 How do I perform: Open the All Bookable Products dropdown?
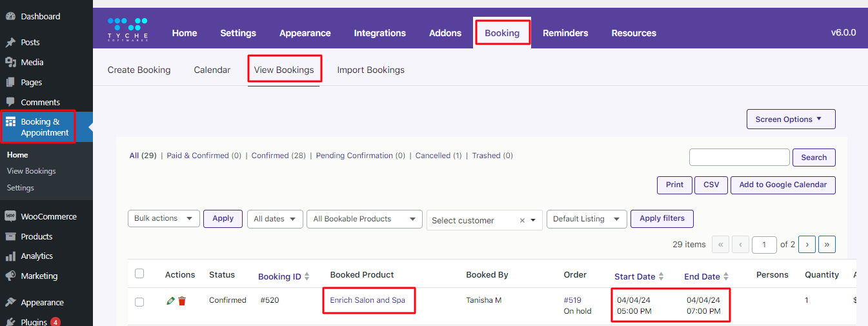coord(365,219)
